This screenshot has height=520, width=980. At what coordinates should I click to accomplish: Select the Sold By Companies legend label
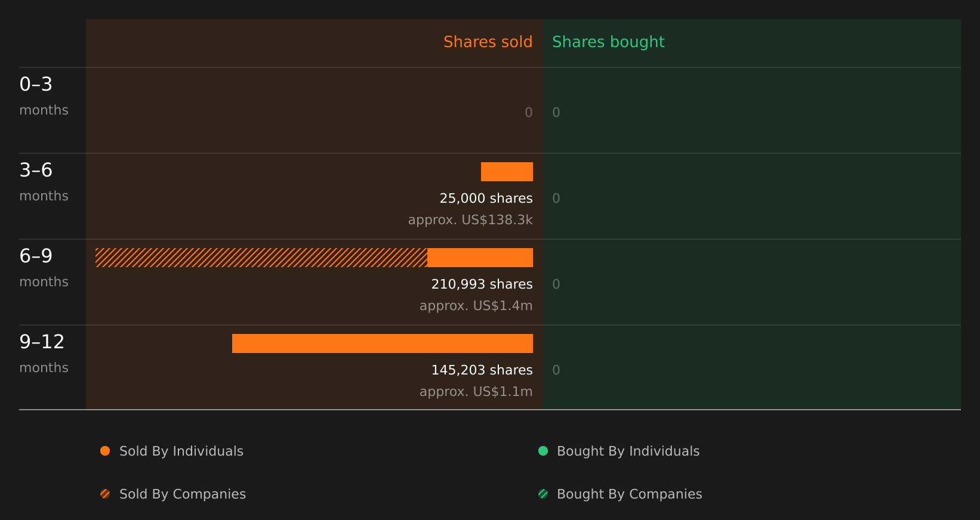(183, 494)
